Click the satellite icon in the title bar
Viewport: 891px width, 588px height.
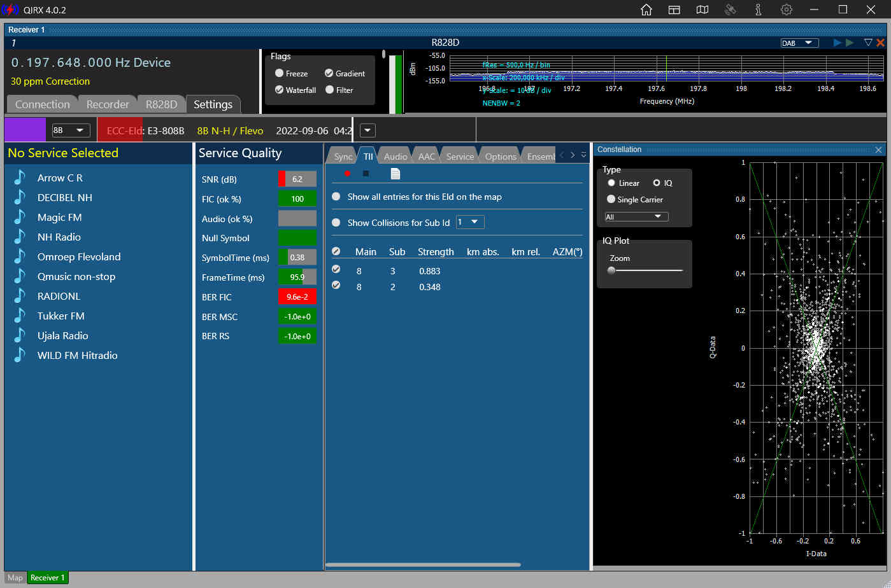pos(731,10)
